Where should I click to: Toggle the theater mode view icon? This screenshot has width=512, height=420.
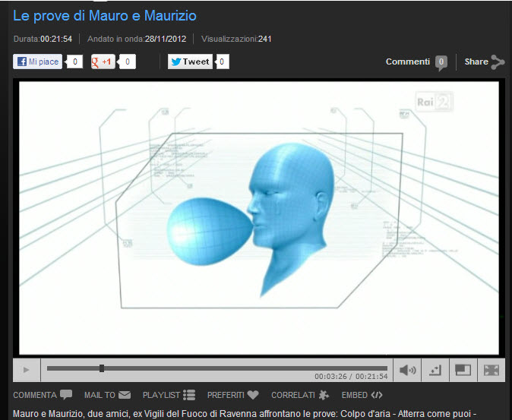[463, 370]
